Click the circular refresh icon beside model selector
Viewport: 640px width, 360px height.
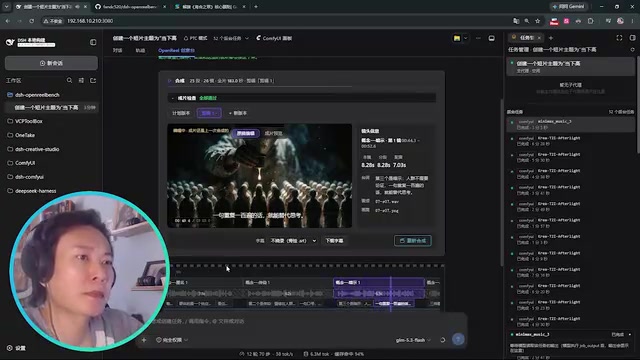coord(443,340)
